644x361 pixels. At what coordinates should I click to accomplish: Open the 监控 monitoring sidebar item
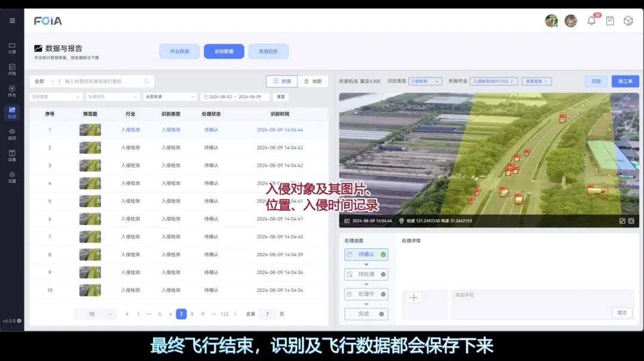[x=12, y=133]
